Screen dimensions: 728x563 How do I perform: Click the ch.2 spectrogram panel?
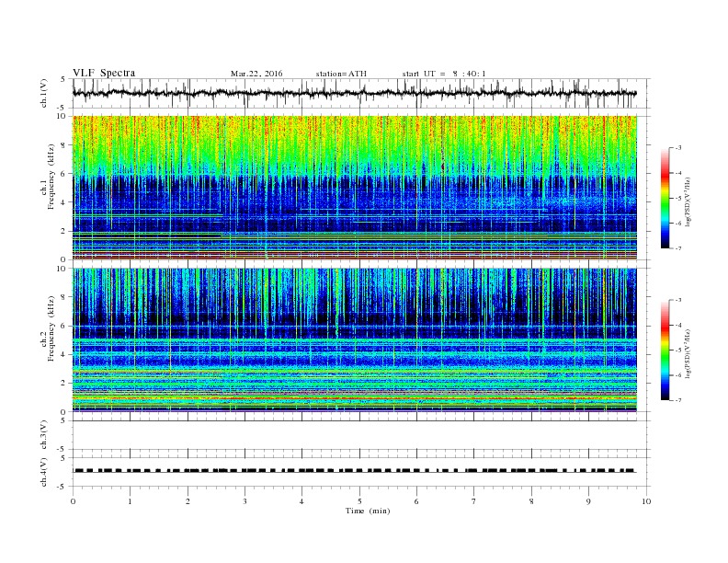click(x=355, y=340)
